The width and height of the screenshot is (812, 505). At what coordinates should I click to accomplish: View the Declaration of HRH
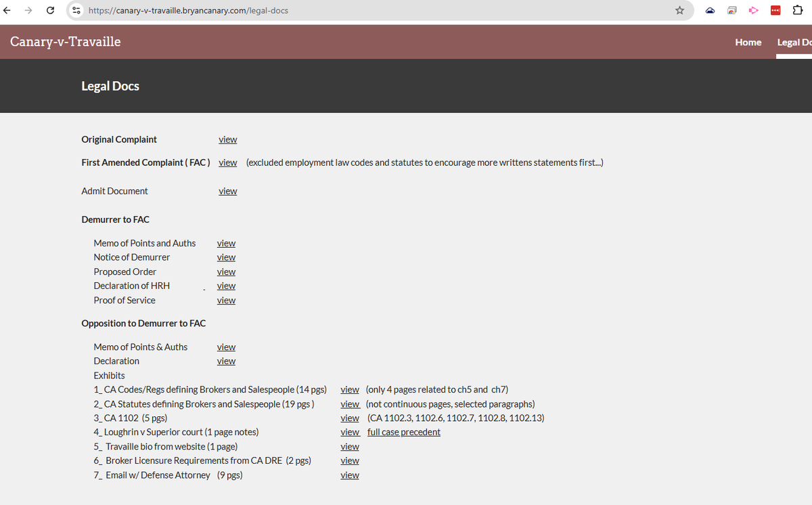pos(226,286)
